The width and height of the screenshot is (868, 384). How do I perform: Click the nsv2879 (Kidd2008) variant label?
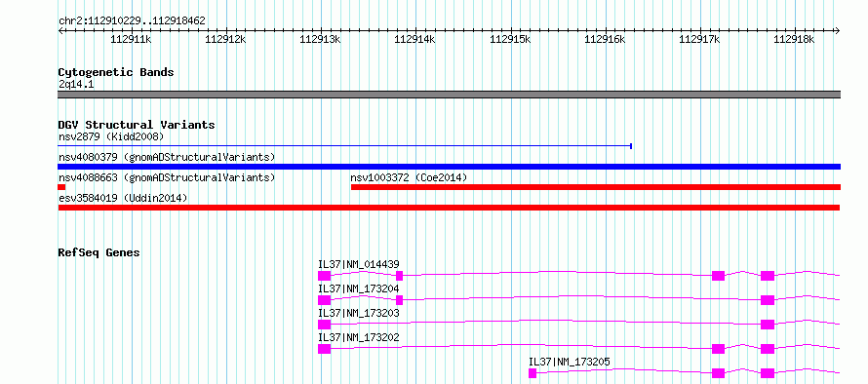click(x=111, y=136)
